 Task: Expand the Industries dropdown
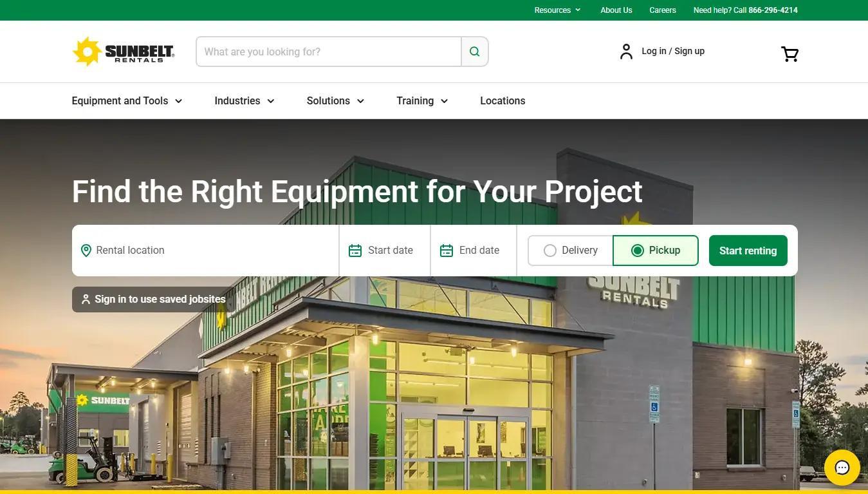pos(245,101)
